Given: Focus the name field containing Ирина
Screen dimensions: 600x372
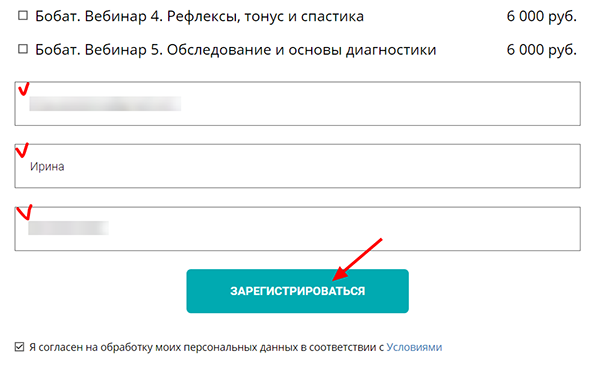Looking at the screenshot, I should pos(297,166).
